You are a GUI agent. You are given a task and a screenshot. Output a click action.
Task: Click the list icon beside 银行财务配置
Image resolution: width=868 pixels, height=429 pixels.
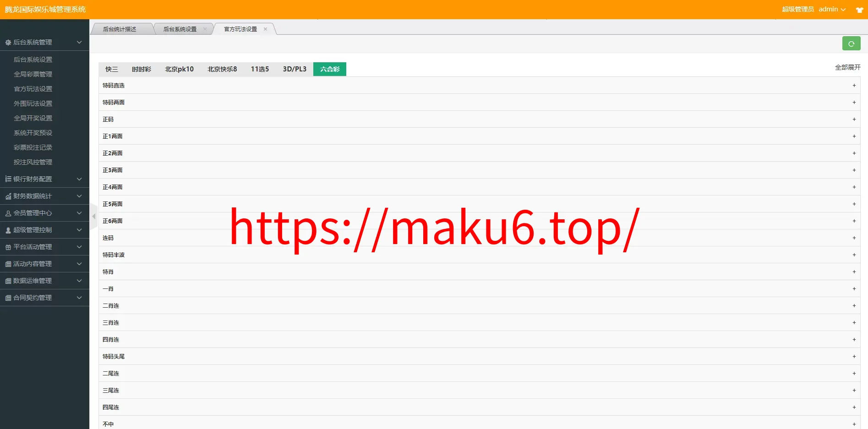coord(8,179)
